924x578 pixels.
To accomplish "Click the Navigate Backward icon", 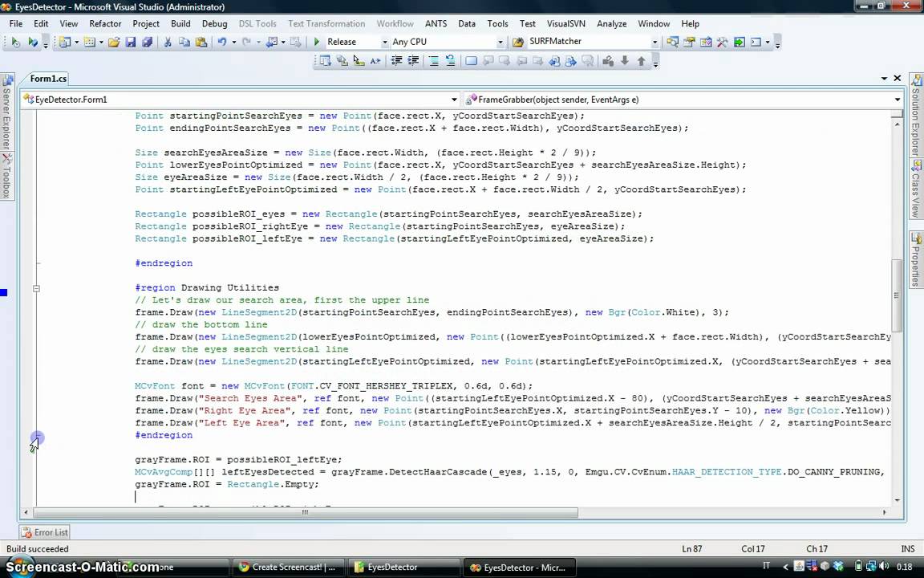I will [x=272, y=42].
